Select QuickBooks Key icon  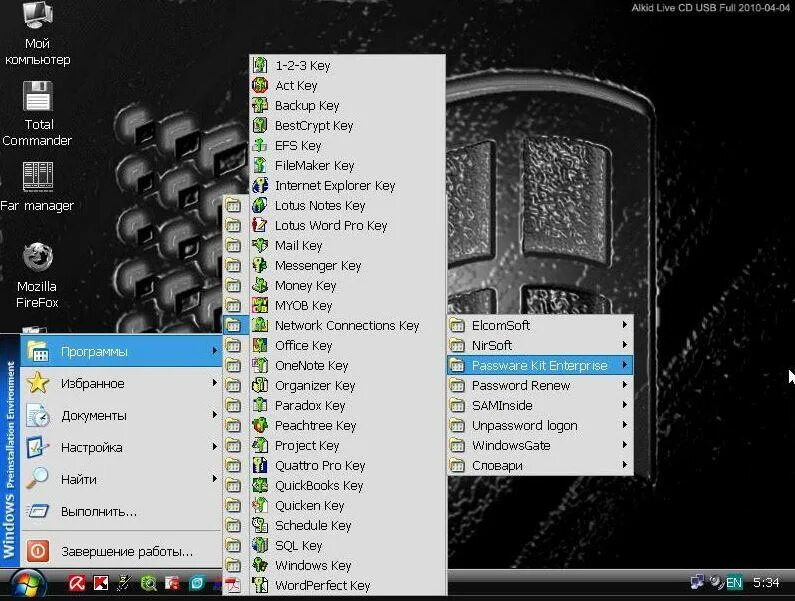tap(260, 485)
